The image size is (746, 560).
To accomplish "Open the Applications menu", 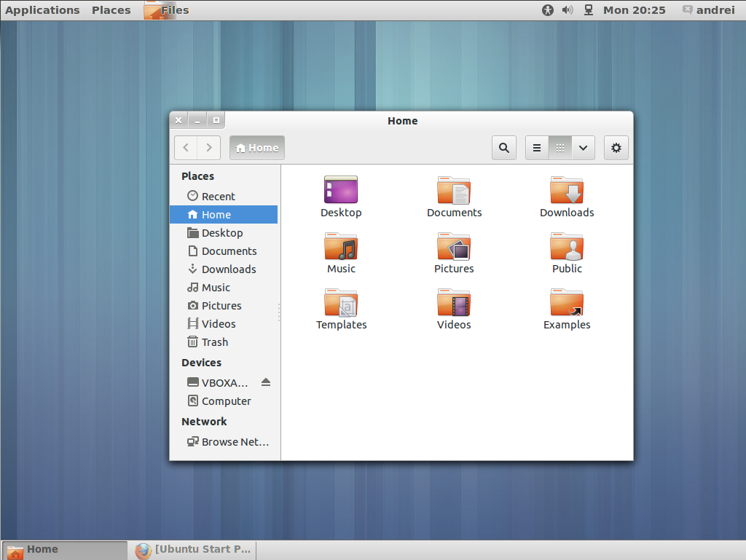I will pyautogui.click(x=42, y=9).
